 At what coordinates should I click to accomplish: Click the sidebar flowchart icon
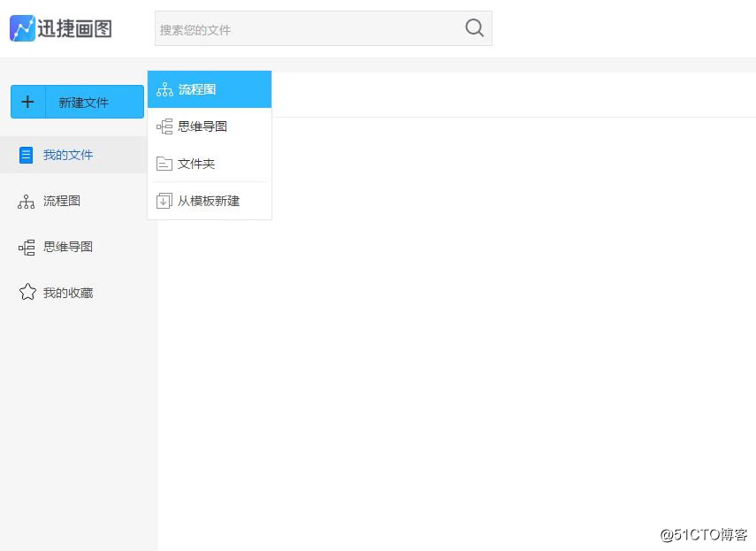pyautogui.click(x=26, y=202)
